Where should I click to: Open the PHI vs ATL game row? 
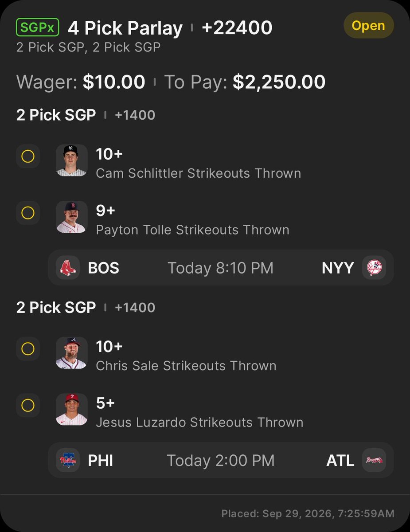click(221, 460)
